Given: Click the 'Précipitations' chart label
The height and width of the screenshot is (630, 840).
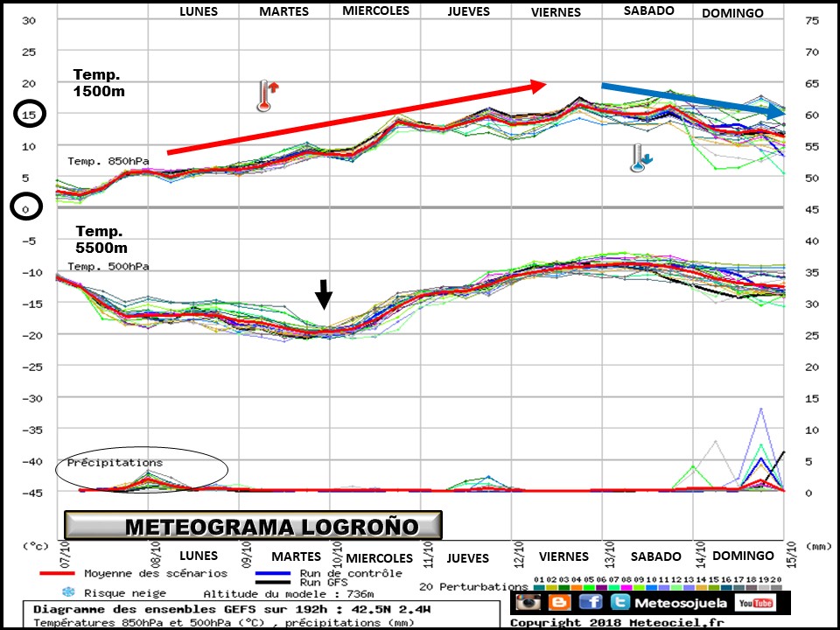Looking at the screenshot, I should coord(115,462).
